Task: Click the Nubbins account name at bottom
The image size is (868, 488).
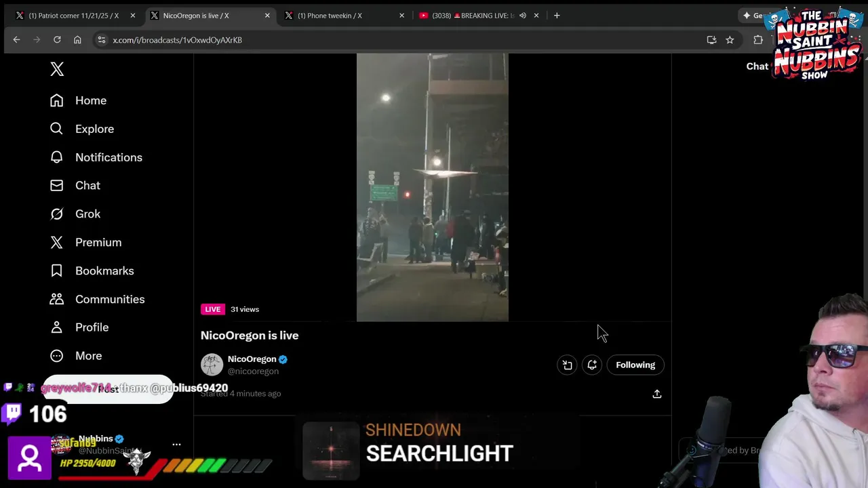Action: click(x=96, y=439)
